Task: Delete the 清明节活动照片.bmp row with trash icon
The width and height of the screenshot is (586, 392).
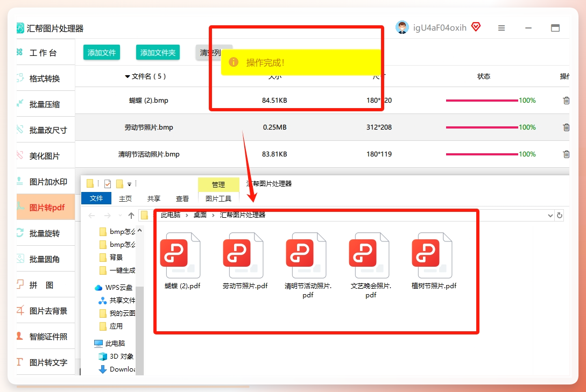Action: click(x=566, y=154)
